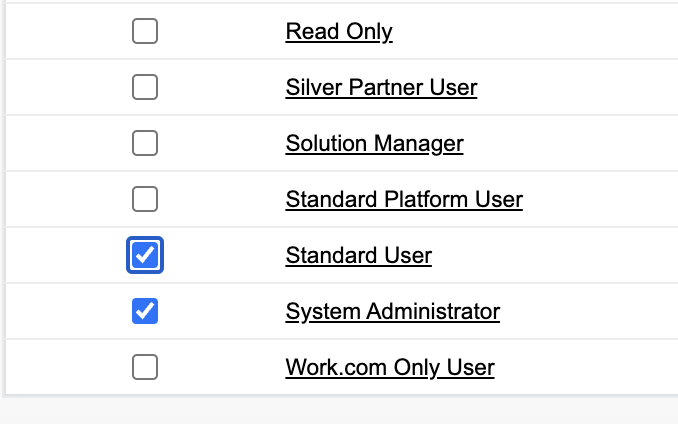This screenshot has width=678, height=424.
Task: Open the Solution Manager profile
Action: [x=374, y=144]
